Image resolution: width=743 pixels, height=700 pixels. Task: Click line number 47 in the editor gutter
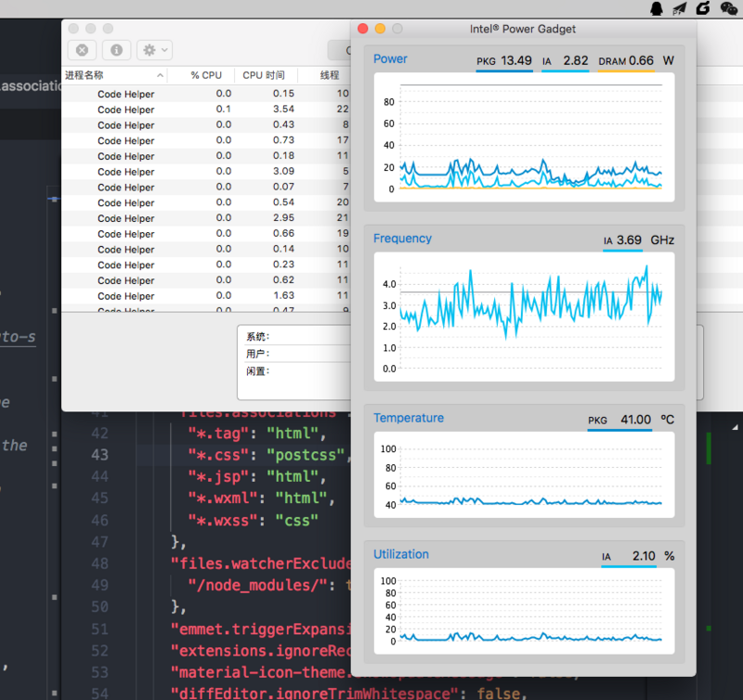(99, 542)
